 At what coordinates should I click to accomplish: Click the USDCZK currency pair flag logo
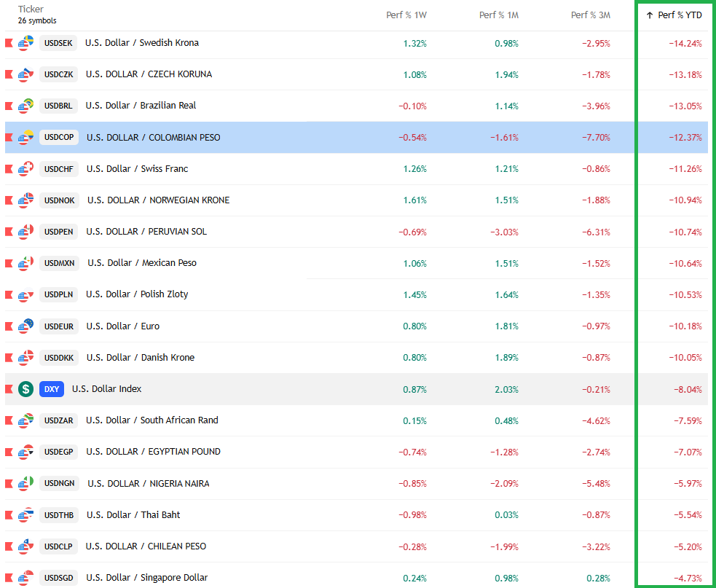point(26,74)
